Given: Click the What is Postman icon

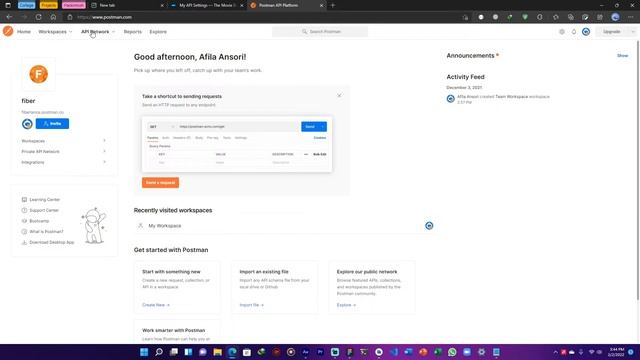Looking at the screenshot, I should pyautogui.click(x=24, y=231).
